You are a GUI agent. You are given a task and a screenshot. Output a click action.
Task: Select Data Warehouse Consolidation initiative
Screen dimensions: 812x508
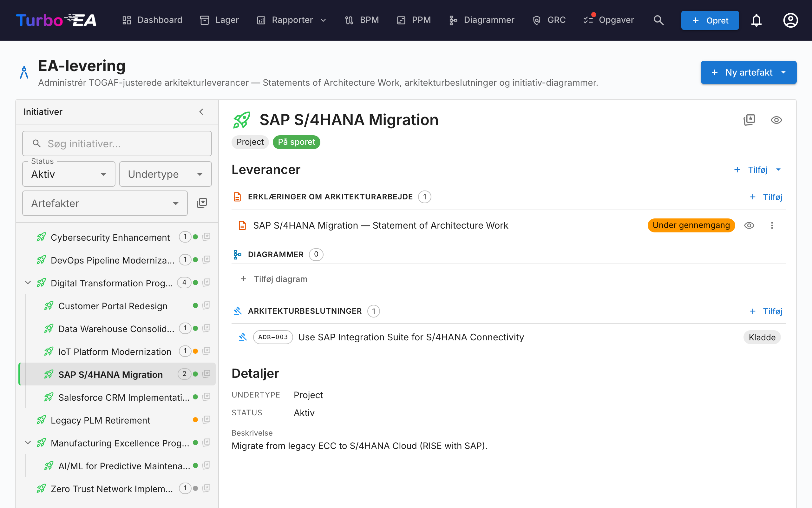116,329
